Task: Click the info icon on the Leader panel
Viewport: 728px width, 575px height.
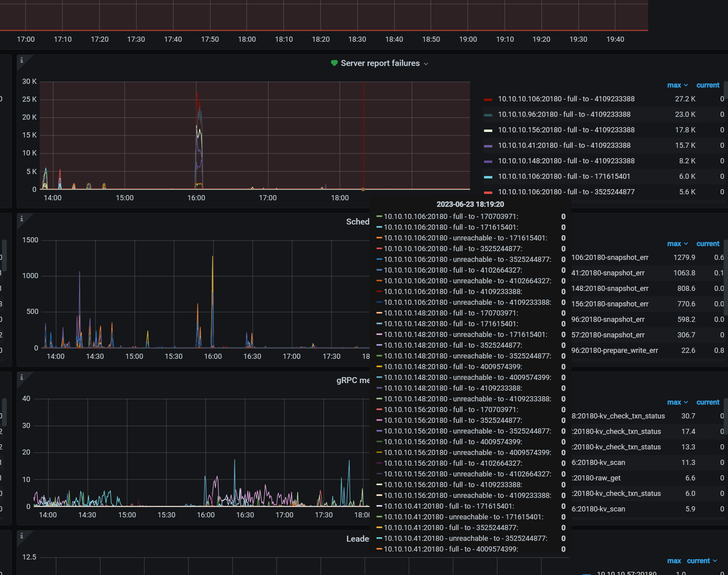Action: pyautogui.click(x=22, y=536)
